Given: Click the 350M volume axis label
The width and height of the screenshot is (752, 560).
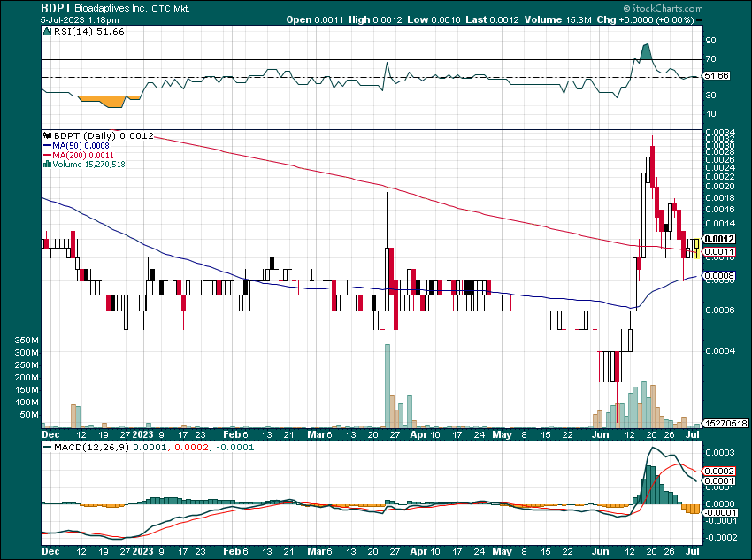Looking at the screenshot, I should click(x=27, y=341).
